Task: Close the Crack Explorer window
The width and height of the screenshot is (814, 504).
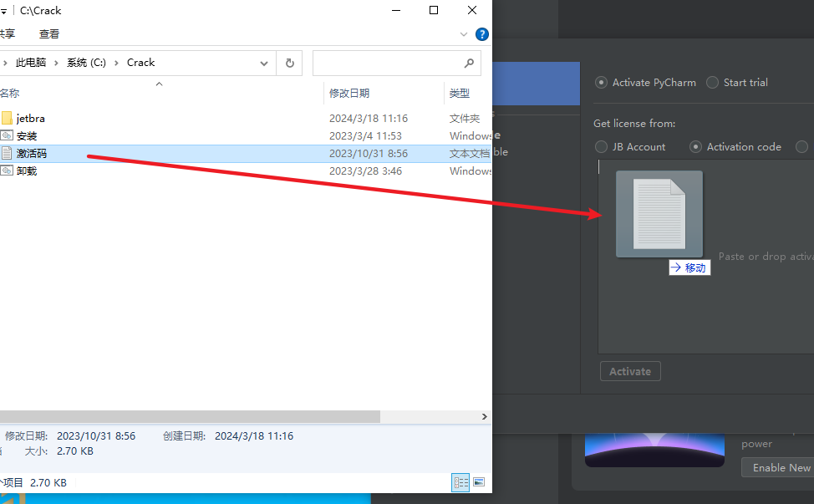Action: [x=472, y=10]
